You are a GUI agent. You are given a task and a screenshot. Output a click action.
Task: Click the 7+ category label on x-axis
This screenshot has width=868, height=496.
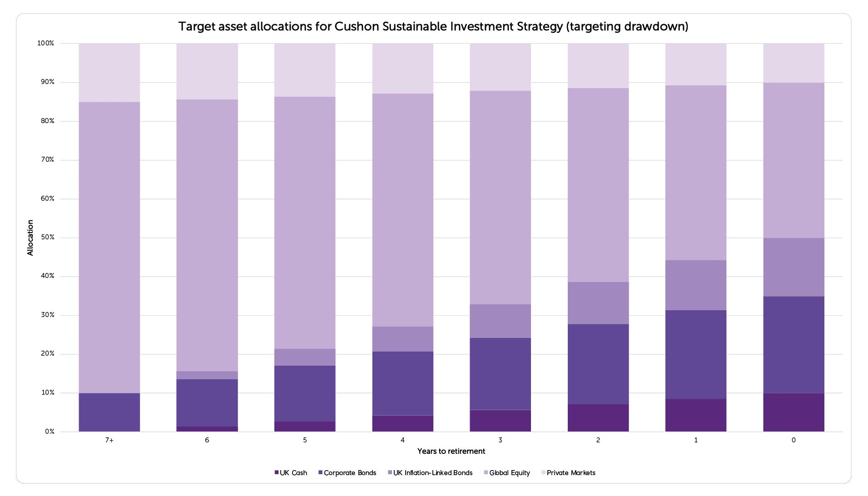109,440
